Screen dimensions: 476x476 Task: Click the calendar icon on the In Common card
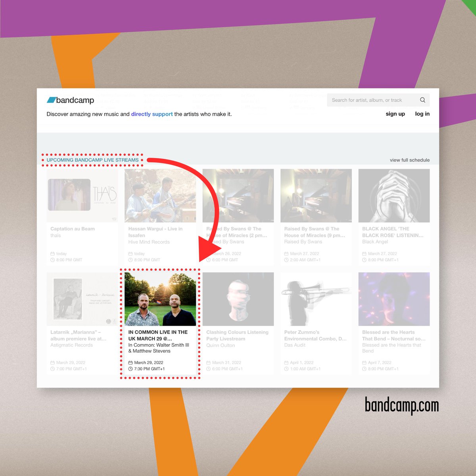click(x=131, y=362)
